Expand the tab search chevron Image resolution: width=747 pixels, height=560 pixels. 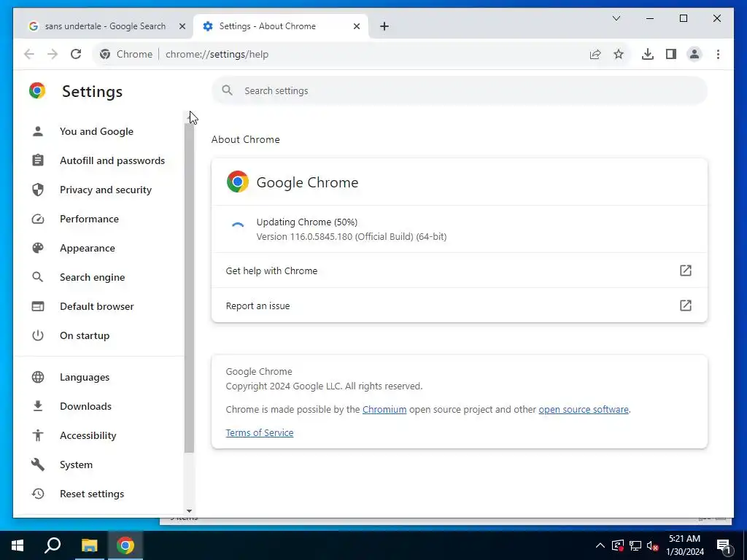coord(616,18)
